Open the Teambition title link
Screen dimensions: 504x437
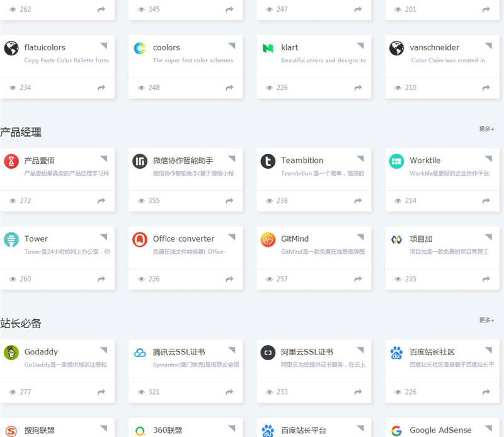302,161
